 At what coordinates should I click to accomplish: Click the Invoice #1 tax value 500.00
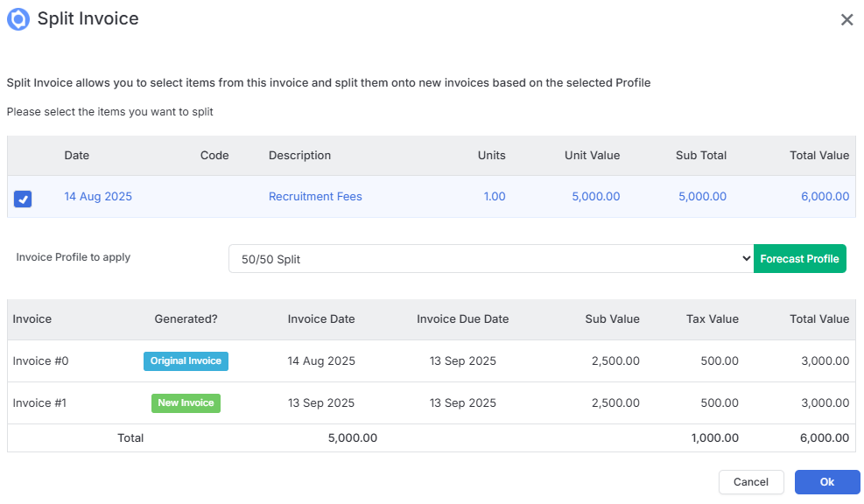click(x=720, y=402)
